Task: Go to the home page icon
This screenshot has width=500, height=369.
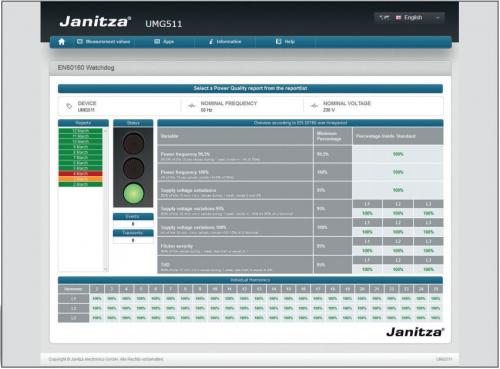Action: [x=61, y=42]
